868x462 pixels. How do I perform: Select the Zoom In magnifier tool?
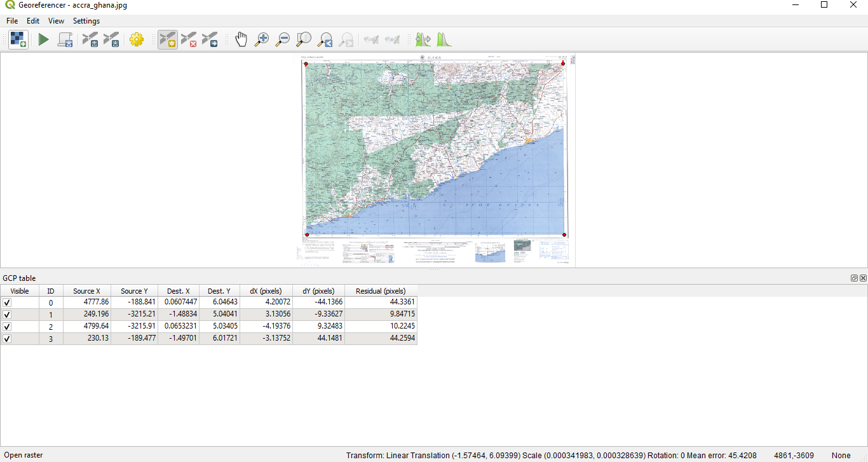click(262, 40)
